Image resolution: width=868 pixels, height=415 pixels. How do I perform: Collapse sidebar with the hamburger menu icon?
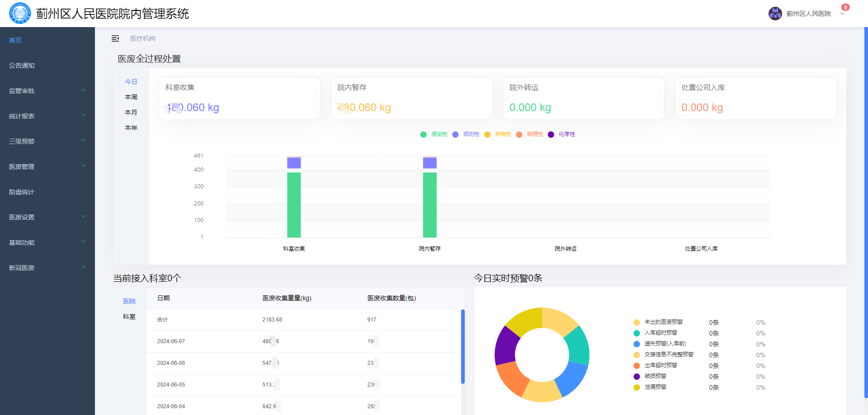[x=115, y=38]
